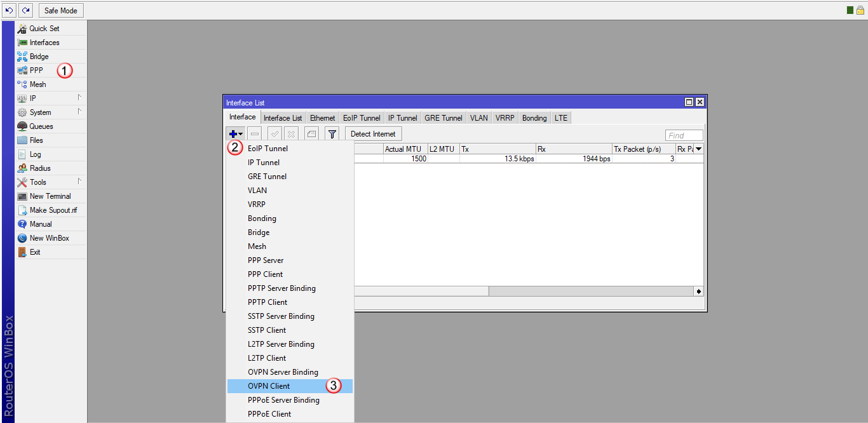868x423 pixels.
Task: Choose OVPN Server Binding from add menu
Action: tap(290, 372)
